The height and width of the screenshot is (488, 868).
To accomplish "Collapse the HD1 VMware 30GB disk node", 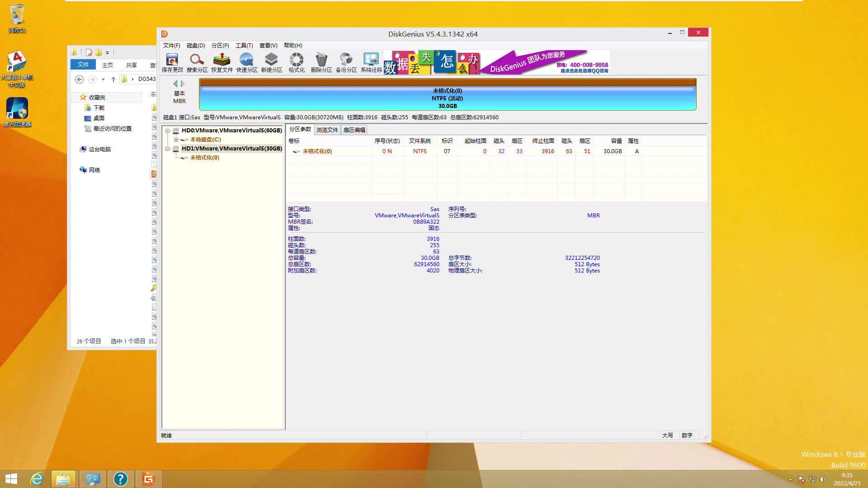I will 168,149.
